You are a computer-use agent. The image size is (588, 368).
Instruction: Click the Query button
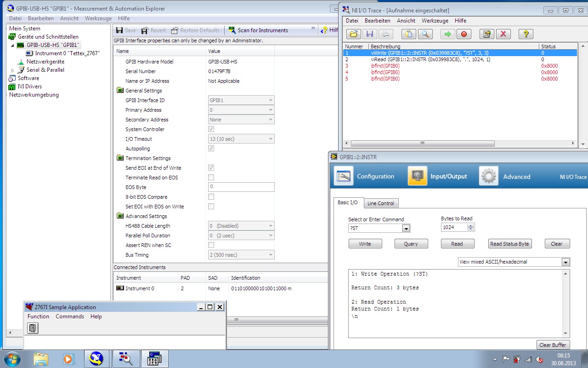411,244
